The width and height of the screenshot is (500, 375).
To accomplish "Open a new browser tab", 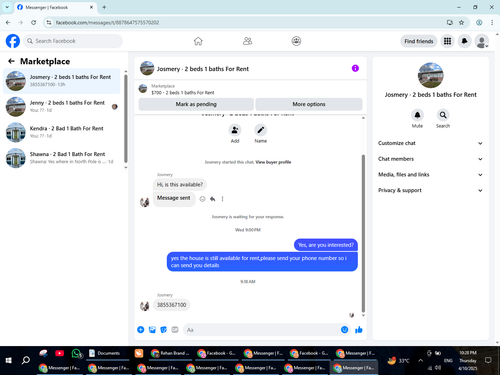I will click(104, 7).
